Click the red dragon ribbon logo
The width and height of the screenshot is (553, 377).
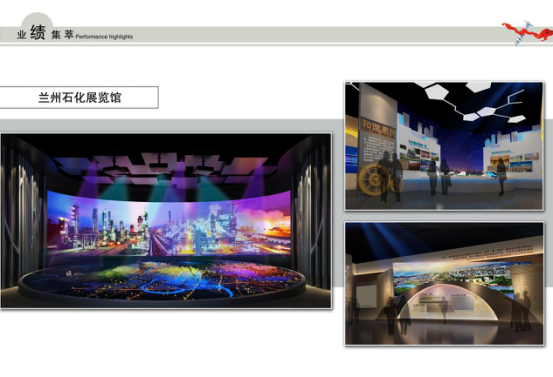point(527,32)
